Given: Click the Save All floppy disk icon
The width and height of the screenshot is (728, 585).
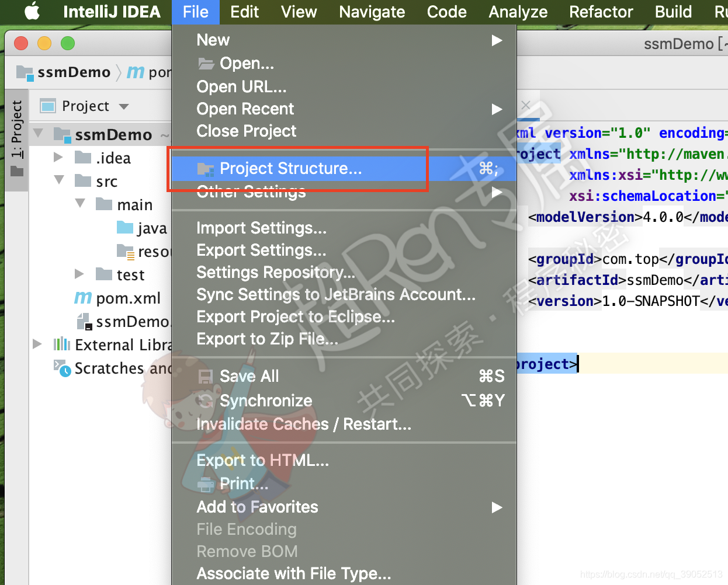Looking at the screenshot, I should pos(206,377).
